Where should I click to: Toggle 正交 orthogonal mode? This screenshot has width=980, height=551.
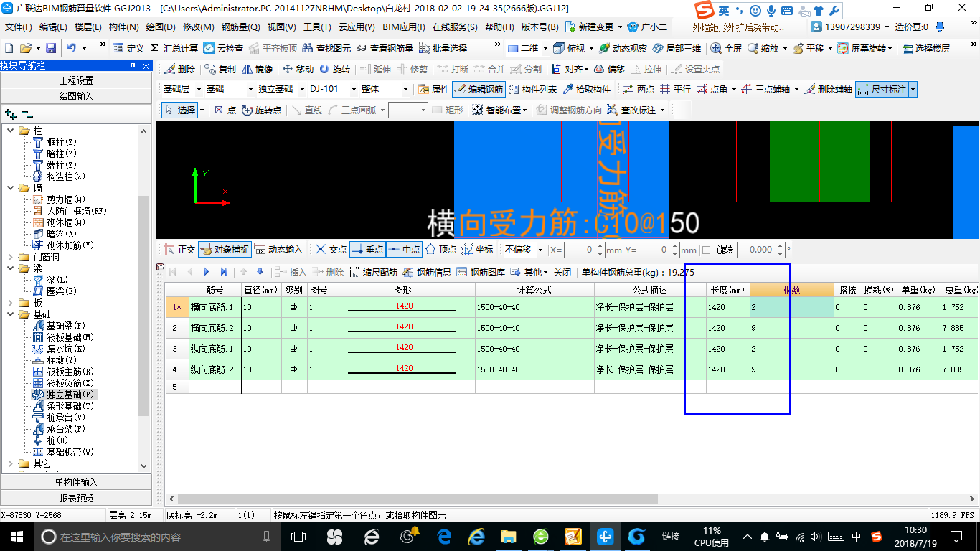[179, 250]
